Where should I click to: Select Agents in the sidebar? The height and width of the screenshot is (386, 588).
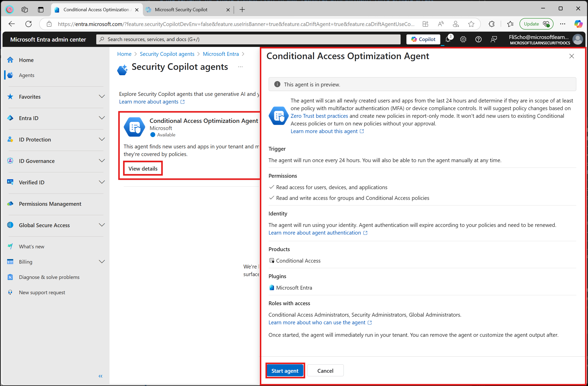point(26,75)
